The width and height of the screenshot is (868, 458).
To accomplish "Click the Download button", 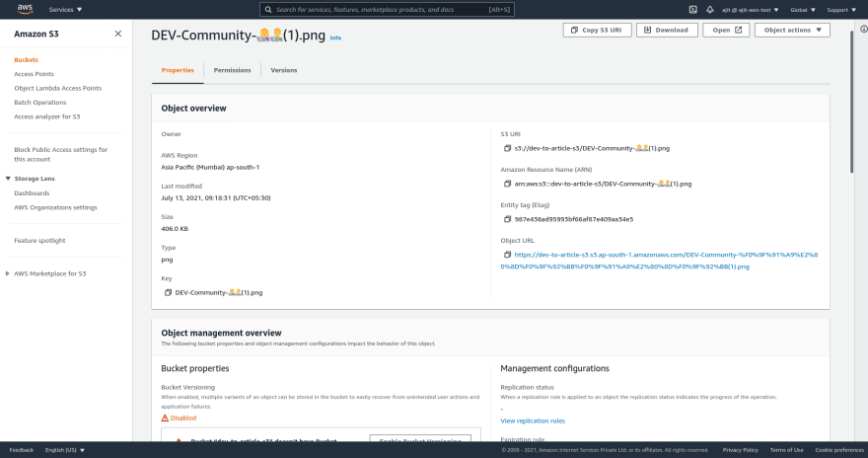I will 667,30.
